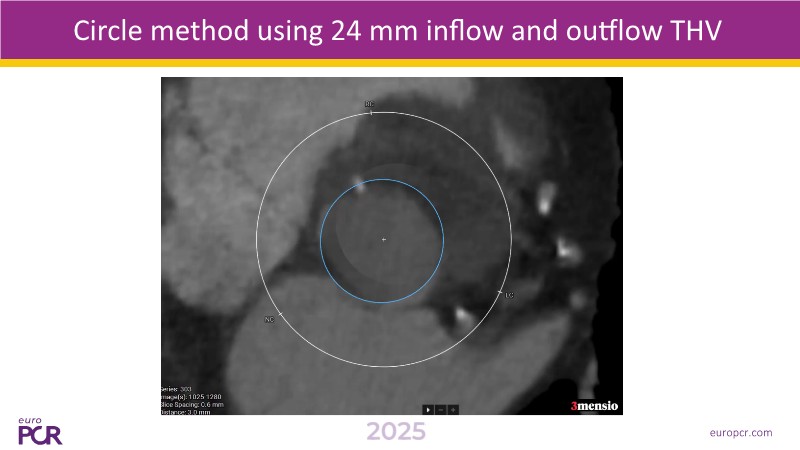Image resolution: width=800 pixels, height=450 pixels.
Task: Click the bright calcification at the blue circle's top-left
Action: tap(358, 183)
